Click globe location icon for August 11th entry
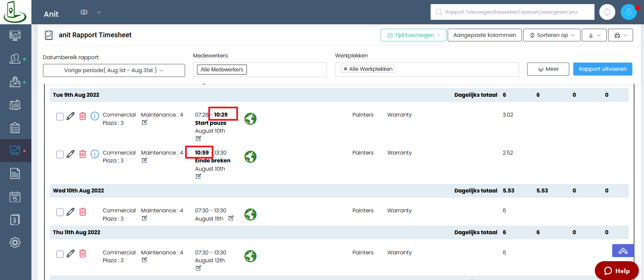 tap(250, 215)
